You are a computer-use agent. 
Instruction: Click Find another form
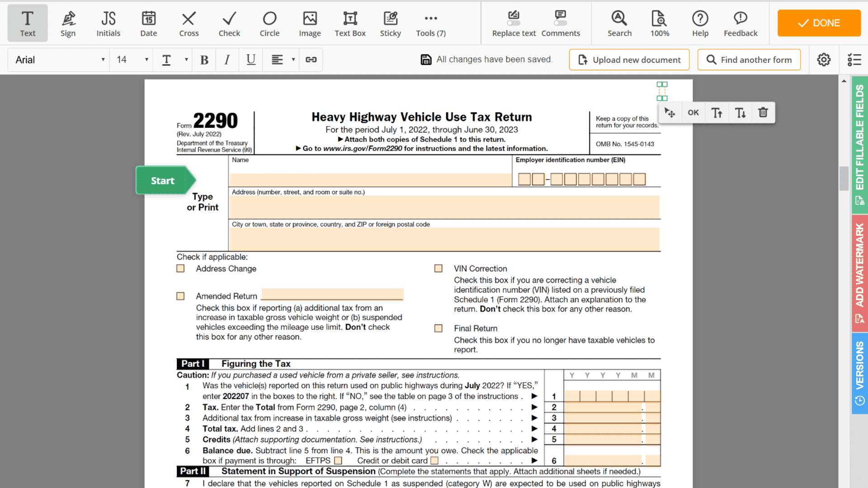749,60
